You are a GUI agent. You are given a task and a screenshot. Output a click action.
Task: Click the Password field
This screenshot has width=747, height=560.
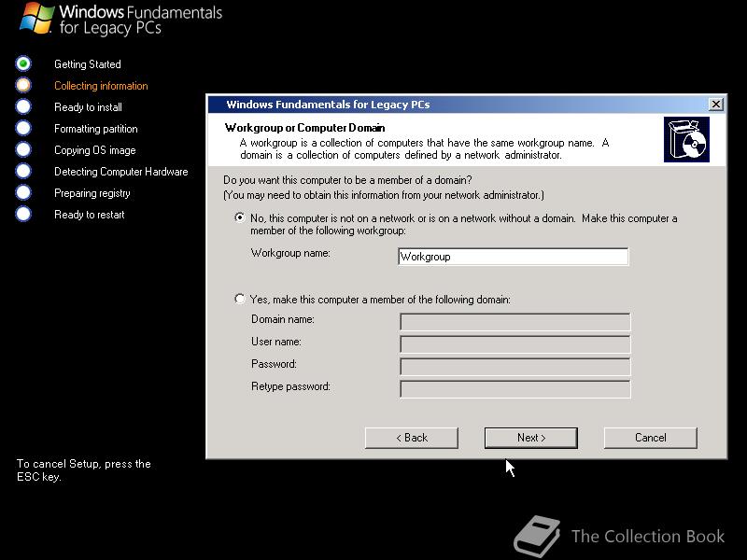click(x=515, y=367)
